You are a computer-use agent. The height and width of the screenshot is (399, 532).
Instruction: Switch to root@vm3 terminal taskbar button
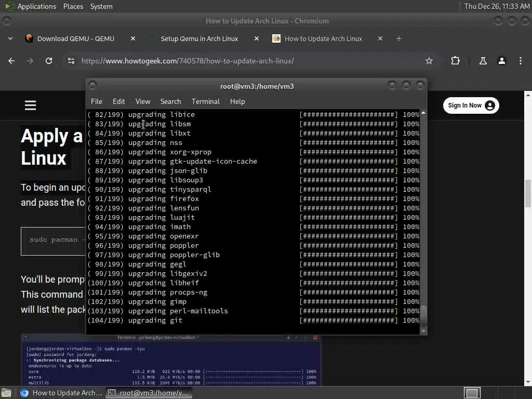(150, 393)
